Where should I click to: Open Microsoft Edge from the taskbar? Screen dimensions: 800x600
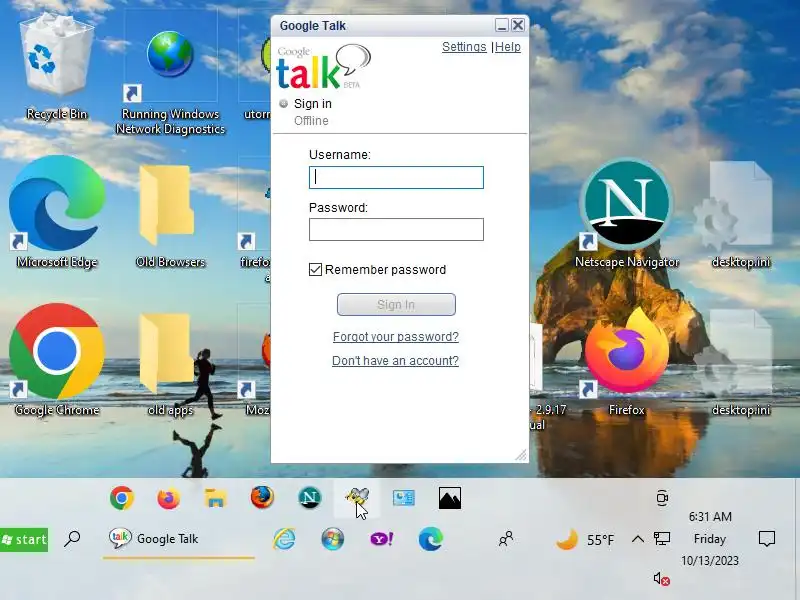click(431, 539)
